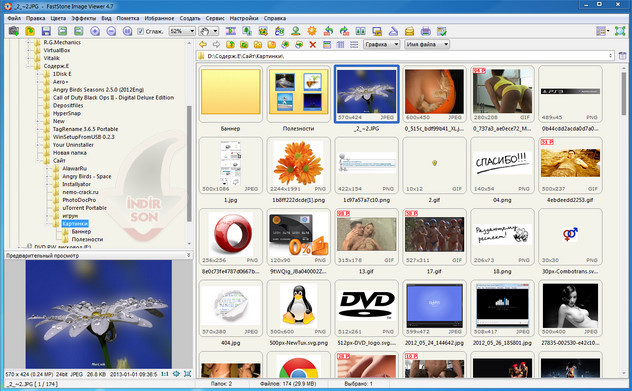Click the Zoom Out magnifier icon
This screenshot has width=632, height=391.
111,31
